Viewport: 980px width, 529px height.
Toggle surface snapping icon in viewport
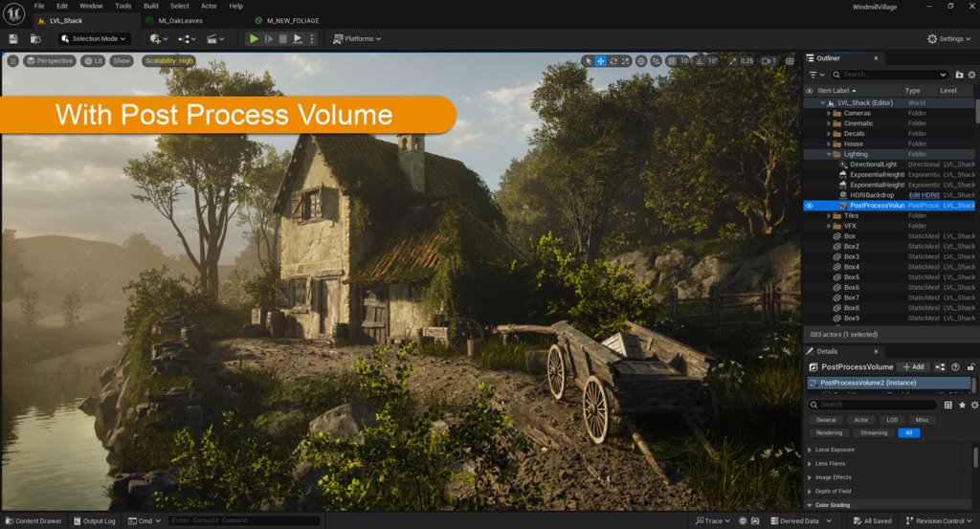pyautogui.click(x=657, y=60)
